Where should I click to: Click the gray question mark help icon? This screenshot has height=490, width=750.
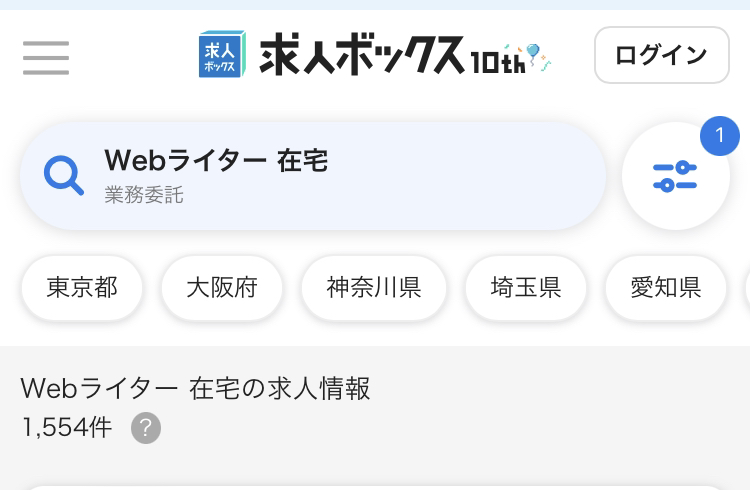[x=146, y=428]
